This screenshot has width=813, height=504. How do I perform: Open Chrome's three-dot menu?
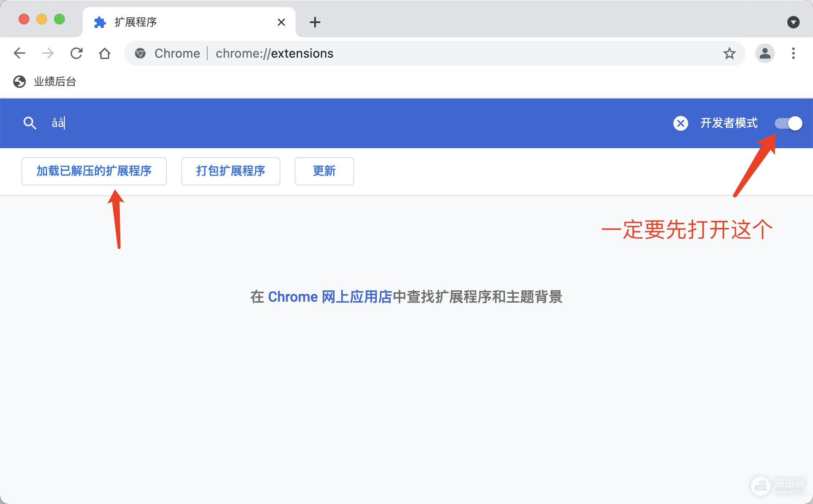coord(793,53)
